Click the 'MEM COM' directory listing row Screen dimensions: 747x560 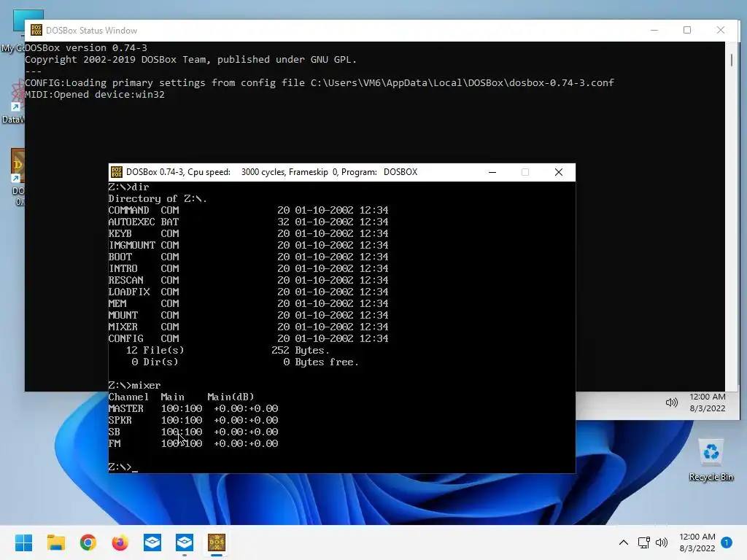(248, 303)
